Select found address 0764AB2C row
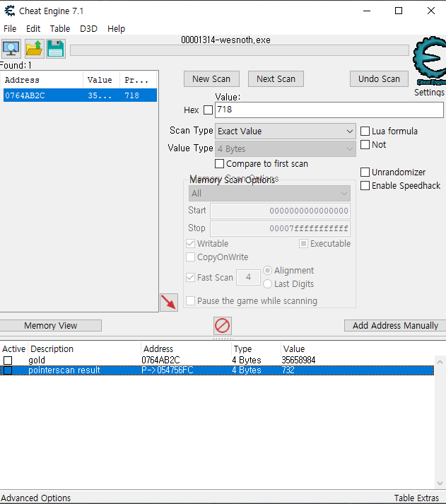 (x=80, y=95)
